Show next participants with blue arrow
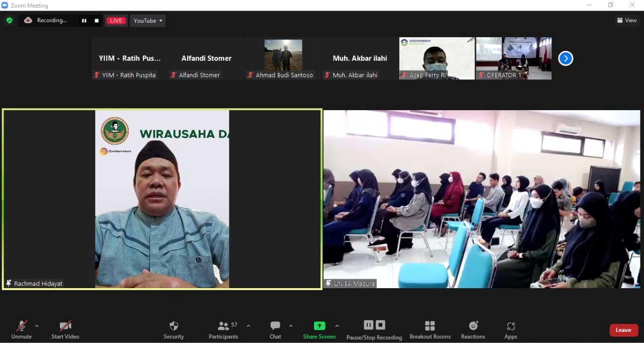Image resolution: width=644 pixels, height=343 pixels. (566, 58)
